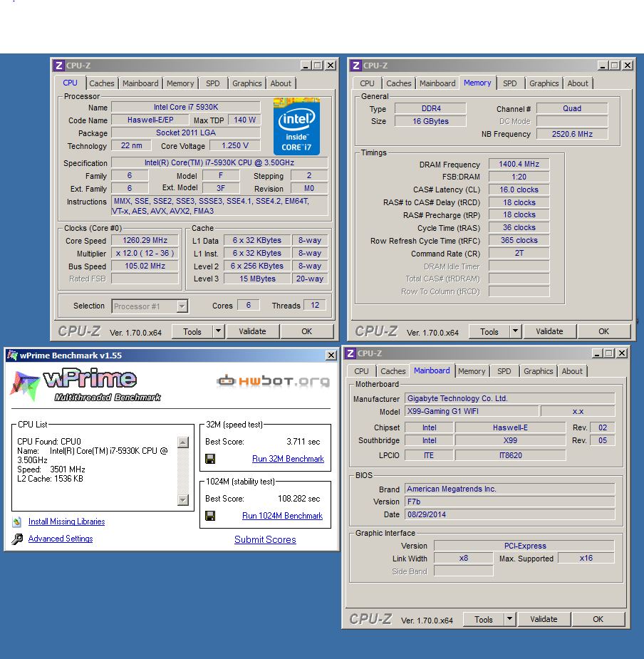Image resolution: width=644 pixels, height=659 pixels.
Task: Click the floppy save icon under 32M speed test
Action: pos(210,459)
